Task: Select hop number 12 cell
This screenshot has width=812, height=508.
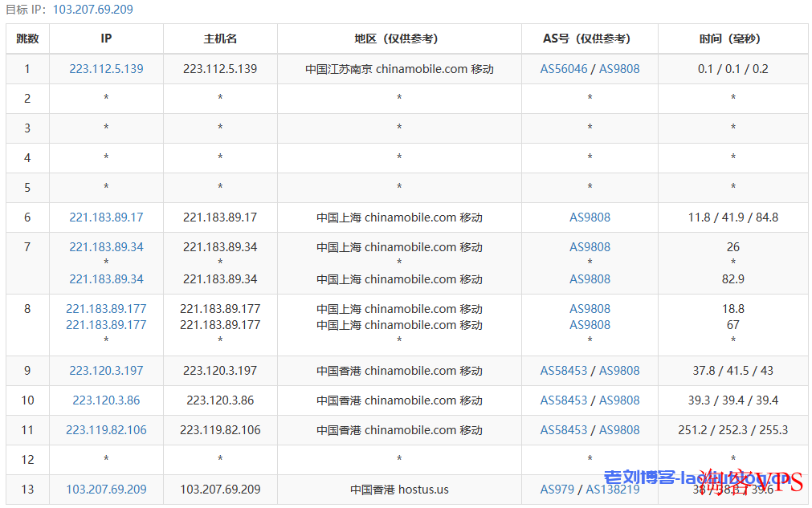Action: coord(27,460)
